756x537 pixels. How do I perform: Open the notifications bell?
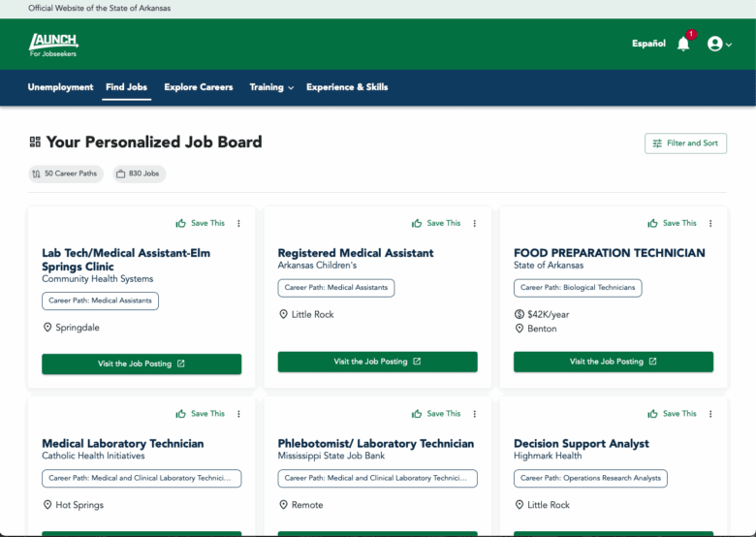click(683, 44)
